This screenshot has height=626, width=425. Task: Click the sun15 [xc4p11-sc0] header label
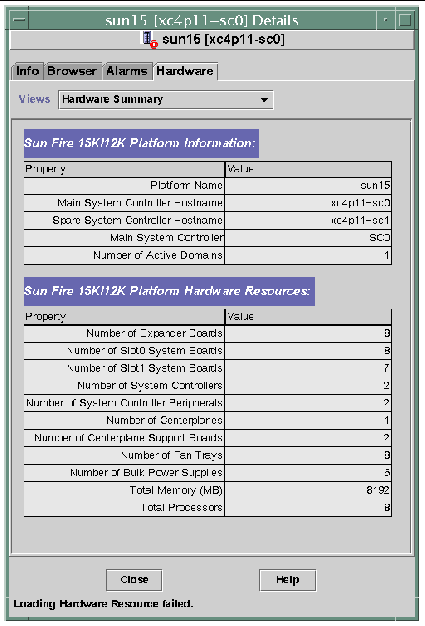tap(223, 40)
